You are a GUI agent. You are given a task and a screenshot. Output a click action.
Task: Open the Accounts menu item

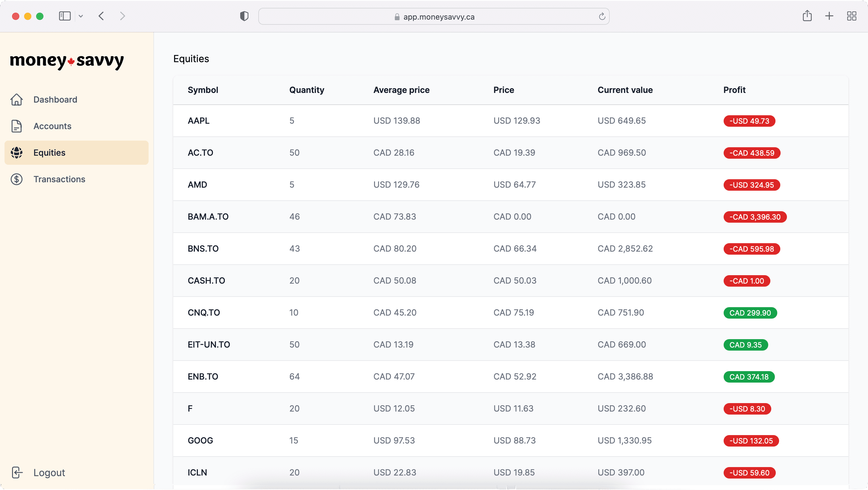click(52, 126)
